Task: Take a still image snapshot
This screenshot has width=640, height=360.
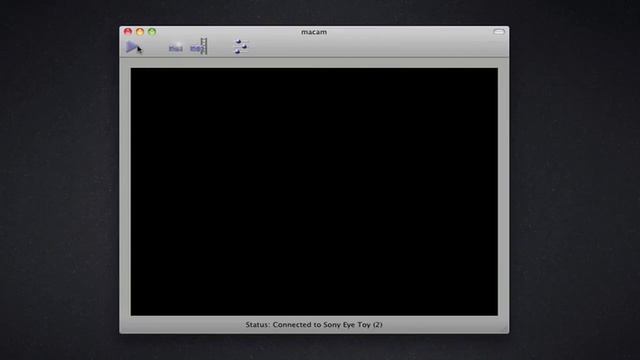Action: click(176, 48)
